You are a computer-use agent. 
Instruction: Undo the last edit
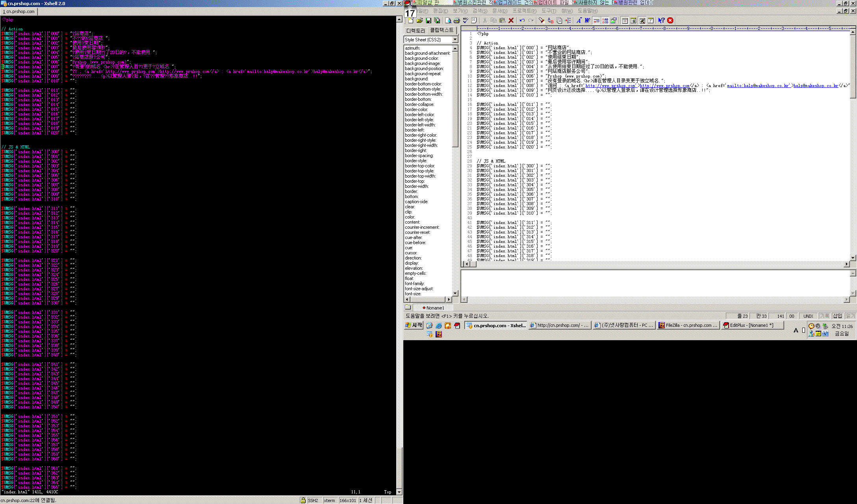(x=522, y=20)
